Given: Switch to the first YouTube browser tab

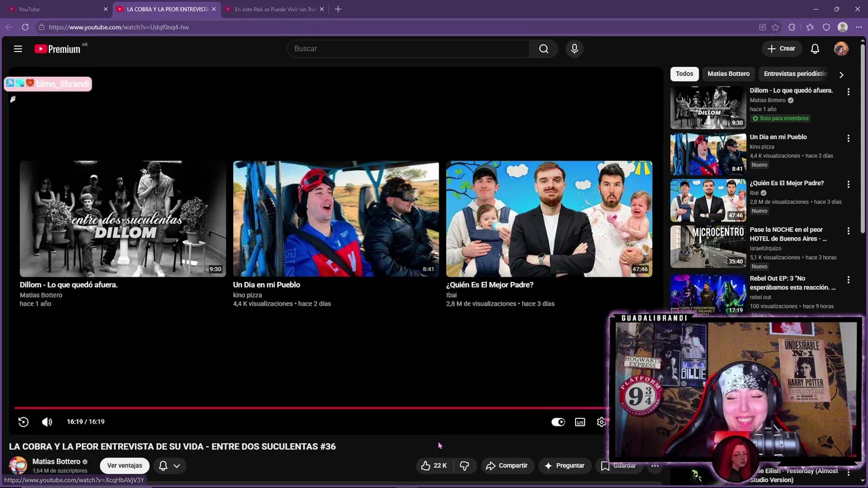Looking at the screenshot, I should [x=57, y=9].
